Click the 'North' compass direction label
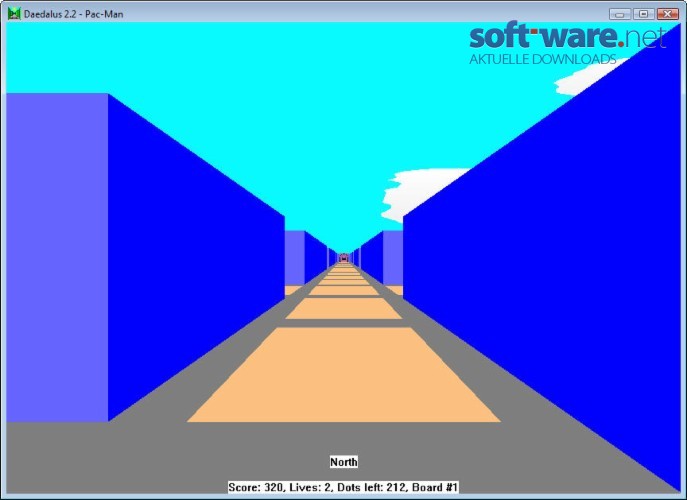 point(344,462)
